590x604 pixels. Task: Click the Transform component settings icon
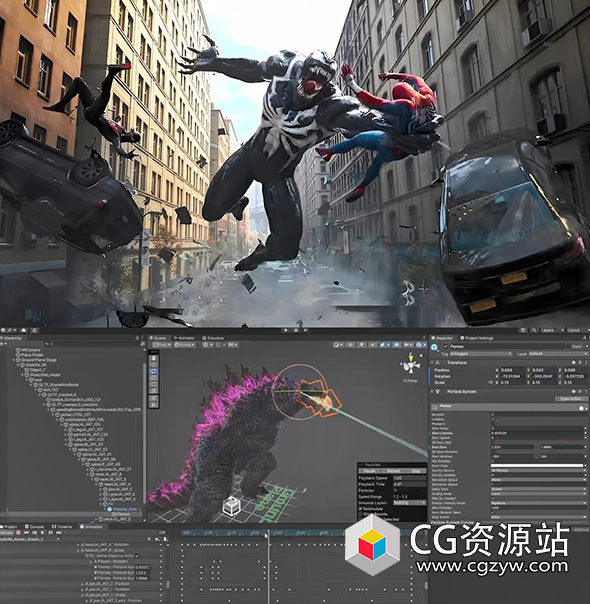580,362
